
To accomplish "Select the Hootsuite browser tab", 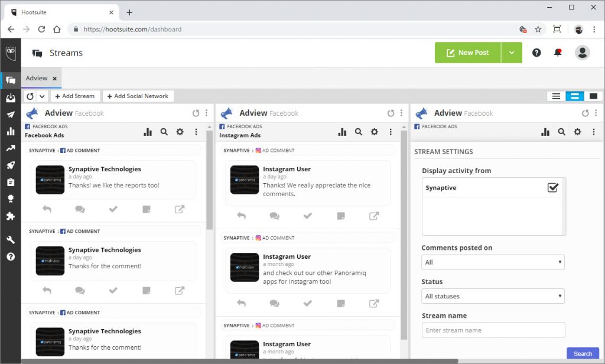I will click(61, 12).
